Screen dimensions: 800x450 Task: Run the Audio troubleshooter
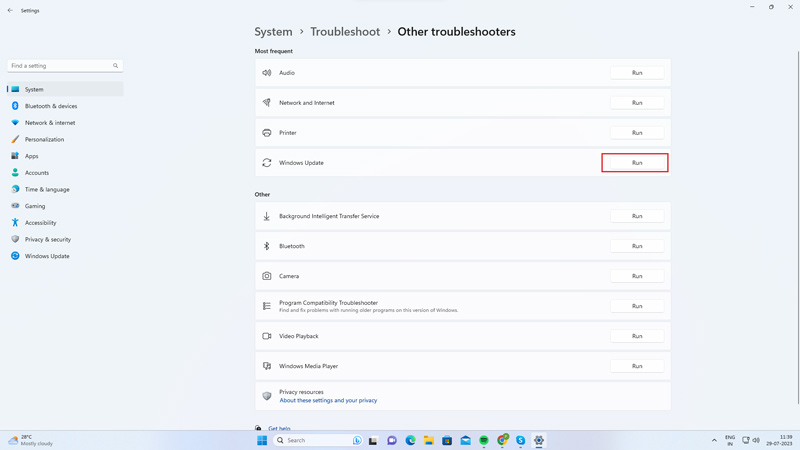(x=637, y=73)
